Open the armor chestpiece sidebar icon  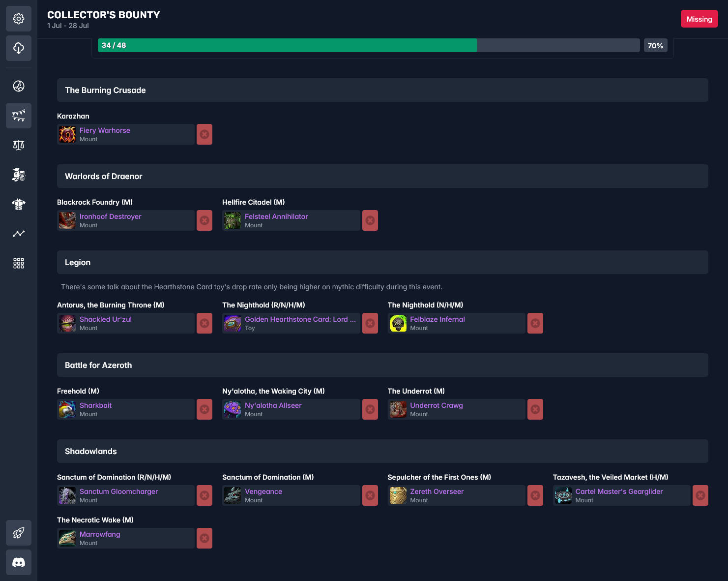(19, 204)
